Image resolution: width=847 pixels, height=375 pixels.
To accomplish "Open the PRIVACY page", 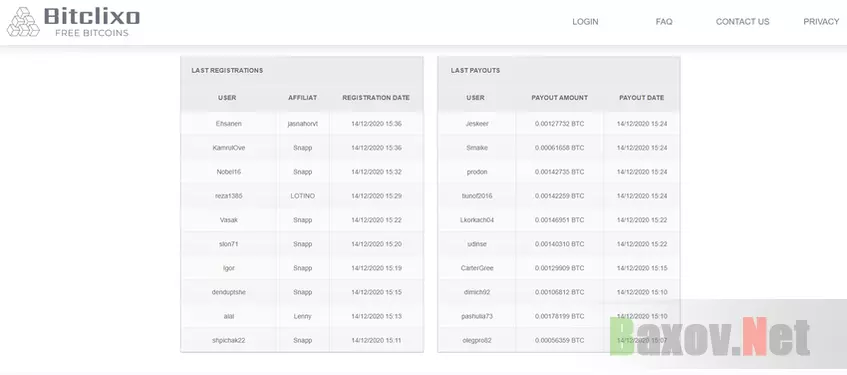I will 821,22.
